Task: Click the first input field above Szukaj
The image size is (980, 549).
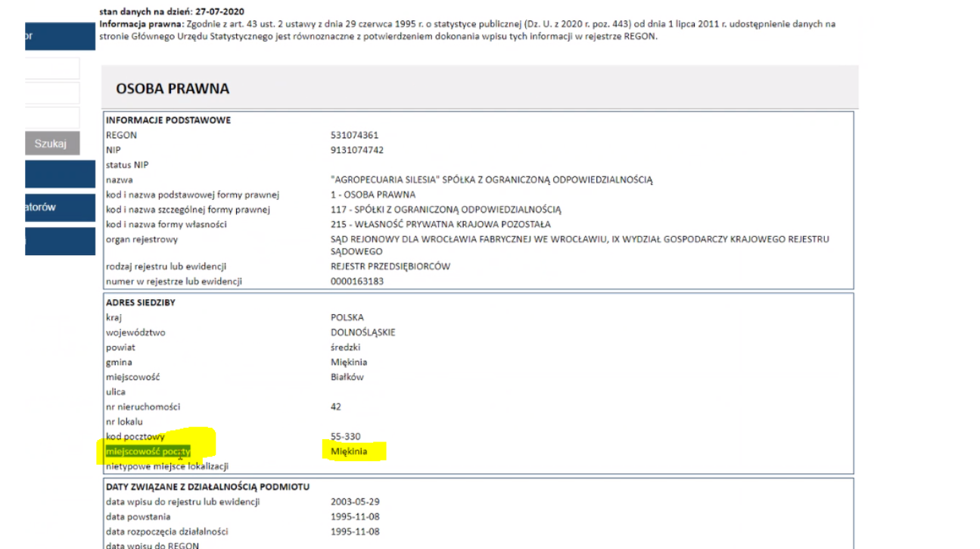Action: click(x=51, y=69)
